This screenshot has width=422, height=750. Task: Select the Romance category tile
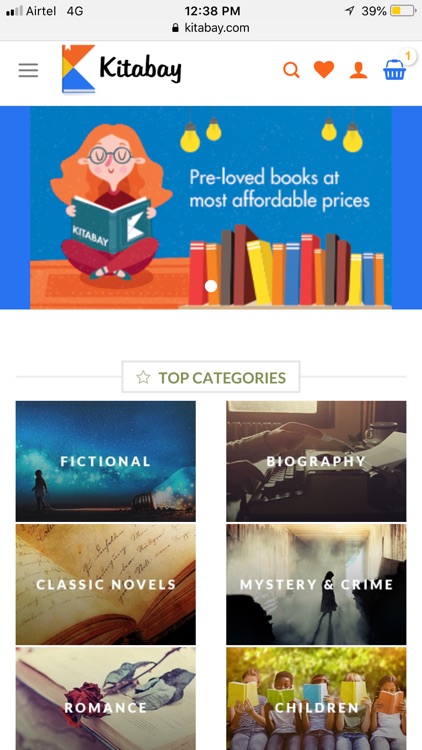pos(106,698)
